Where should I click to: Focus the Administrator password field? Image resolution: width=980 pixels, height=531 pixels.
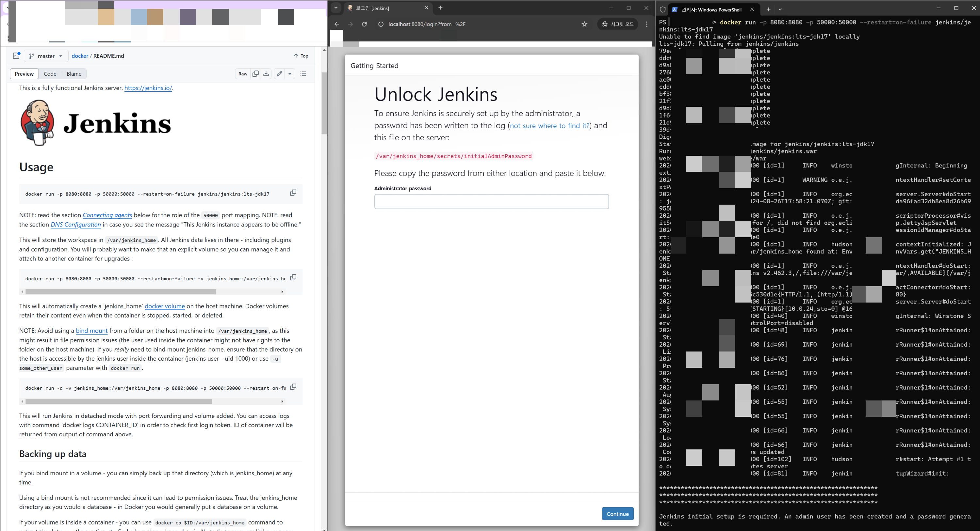point(491,201)
